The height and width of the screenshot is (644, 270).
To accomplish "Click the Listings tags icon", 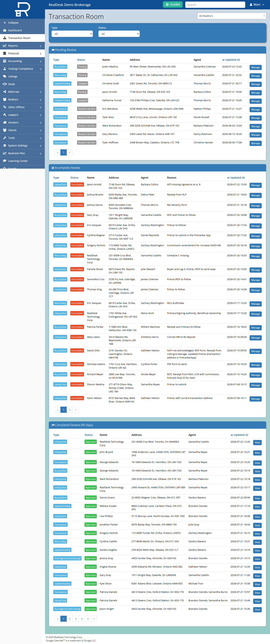I will (5, 76).
